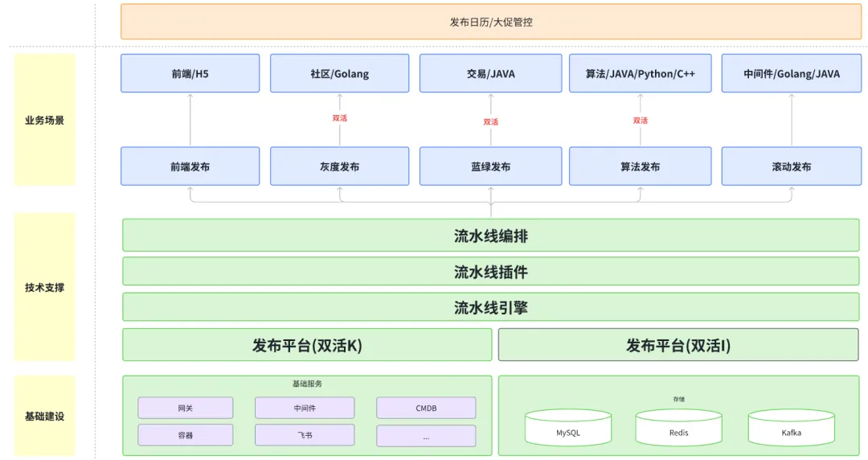The width and height of the screenshot is (868, 460).
Task: Select the 技术支撑 side label
Action: click(45, 287)
